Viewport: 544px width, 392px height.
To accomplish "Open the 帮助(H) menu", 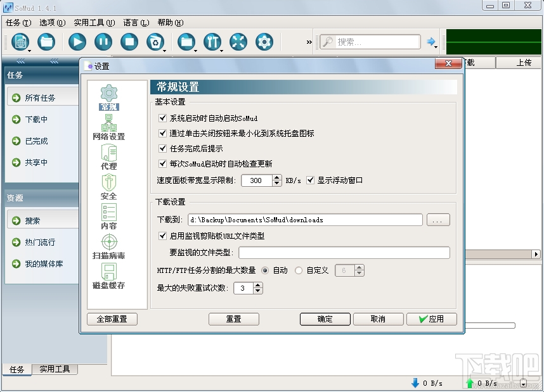I will click(171, 23).
